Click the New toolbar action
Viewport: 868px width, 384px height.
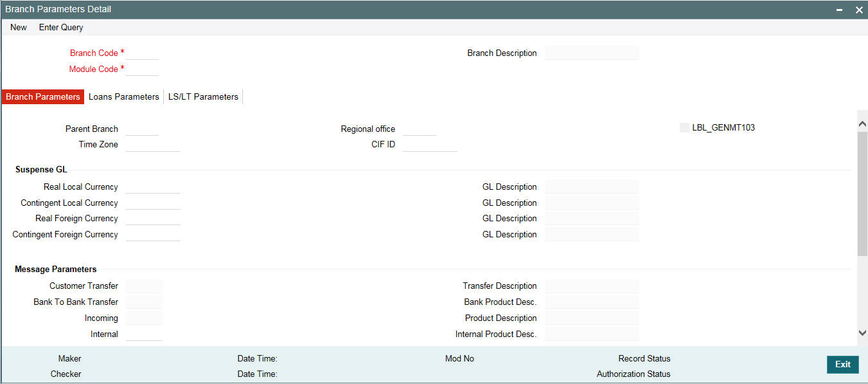(19, 27)
